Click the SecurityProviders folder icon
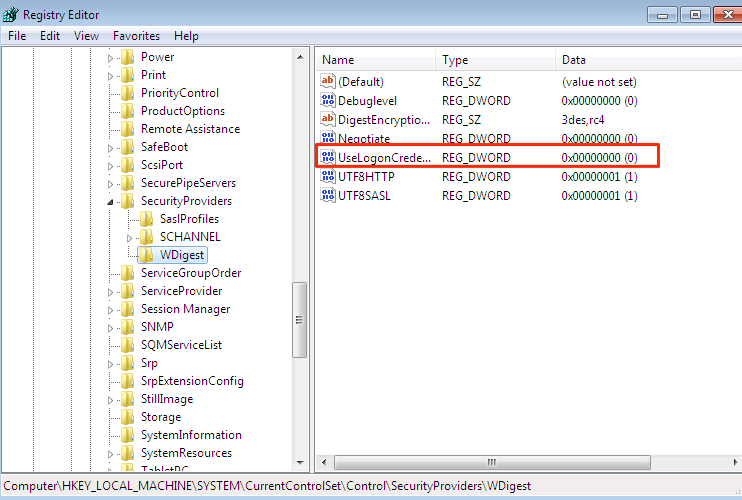Viewport: 742px width, 500px height. click(127, 201)
